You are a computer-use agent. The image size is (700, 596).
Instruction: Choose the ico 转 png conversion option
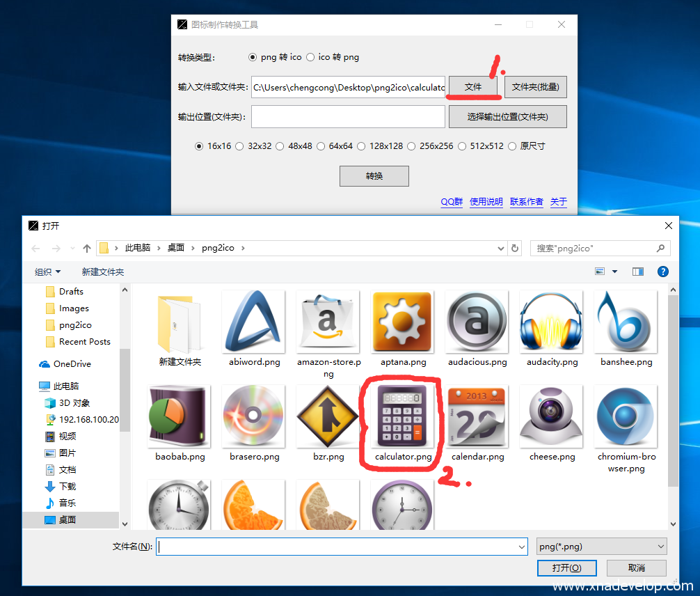(310, 57)
